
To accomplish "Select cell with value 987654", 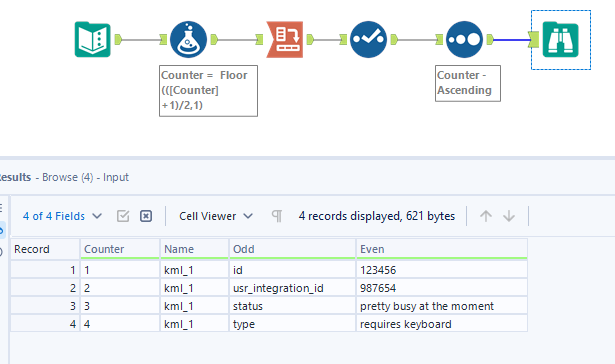I will (442, 288).
